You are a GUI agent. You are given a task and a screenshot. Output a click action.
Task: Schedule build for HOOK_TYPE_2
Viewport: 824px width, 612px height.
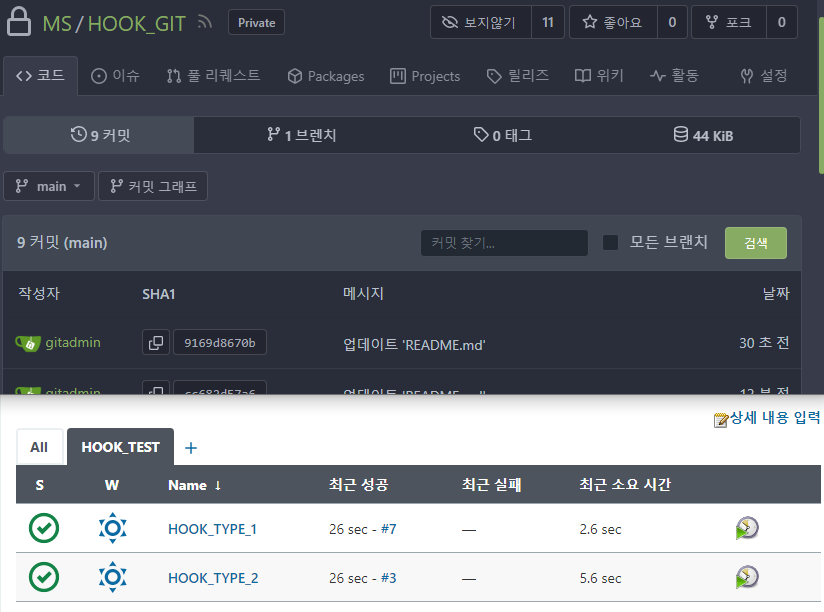pyautogui.click(x=747, y=577)
